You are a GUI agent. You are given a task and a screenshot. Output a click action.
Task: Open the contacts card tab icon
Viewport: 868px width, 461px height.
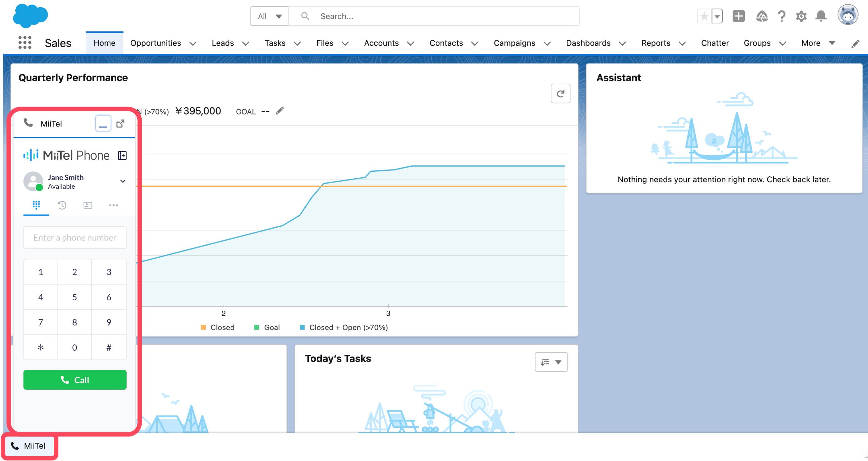88,205
